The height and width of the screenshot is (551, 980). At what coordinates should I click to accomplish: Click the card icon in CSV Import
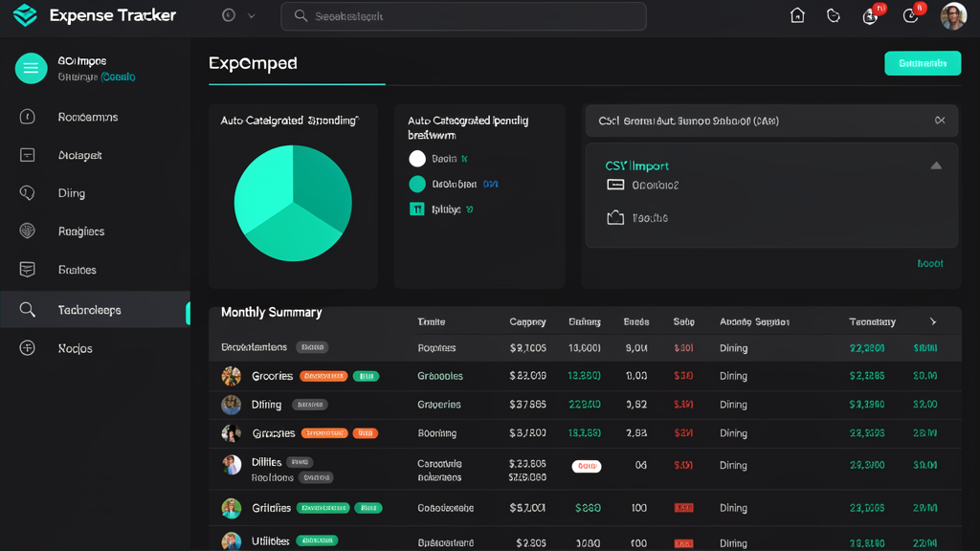[x=615, y=185]
